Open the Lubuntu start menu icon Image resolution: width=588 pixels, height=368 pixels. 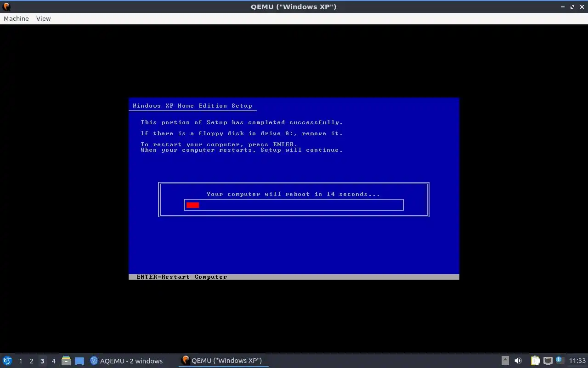(x=7, y=361)
